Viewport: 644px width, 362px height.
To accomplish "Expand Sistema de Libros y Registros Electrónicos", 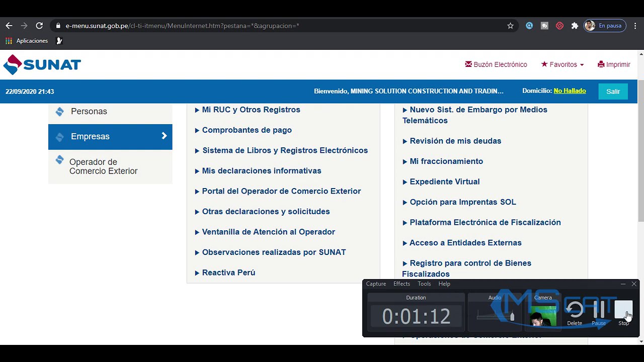I will click(x=281, y=150).
